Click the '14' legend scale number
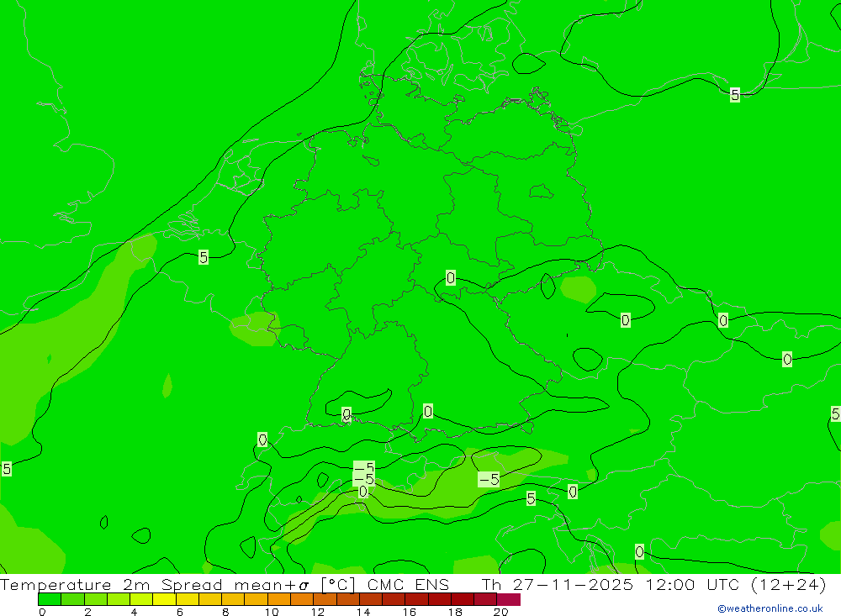The image size is (841, 616). coord(363,612)
